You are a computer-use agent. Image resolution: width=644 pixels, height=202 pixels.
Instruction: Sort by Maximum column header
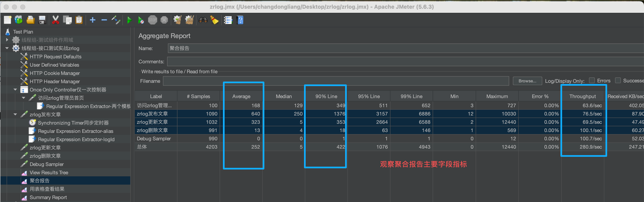pos(497,96)
